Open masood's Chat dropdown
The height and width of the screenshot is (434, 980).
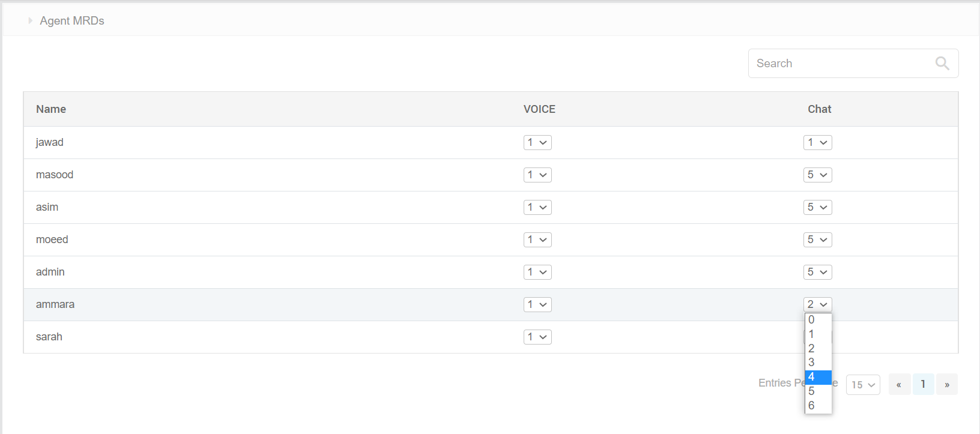pyautogui.click(x=817, y=175)
